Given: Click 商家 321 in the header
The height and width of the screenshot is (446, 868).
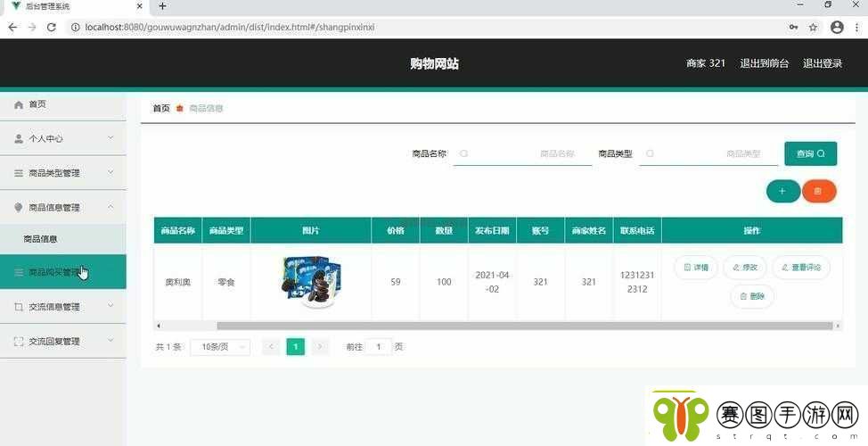Looking at the screenshot, I should point(705,63).
